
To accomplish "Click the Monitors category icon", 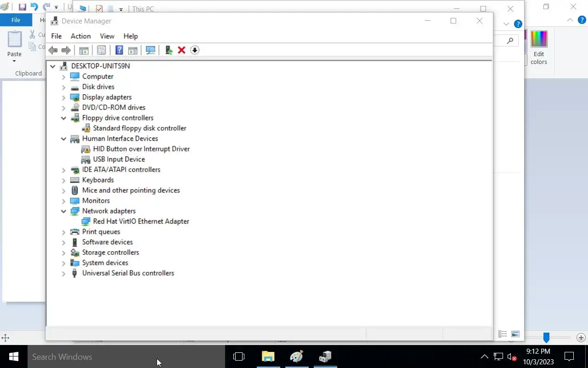I will pyautogui.click(x=75, y=201).
